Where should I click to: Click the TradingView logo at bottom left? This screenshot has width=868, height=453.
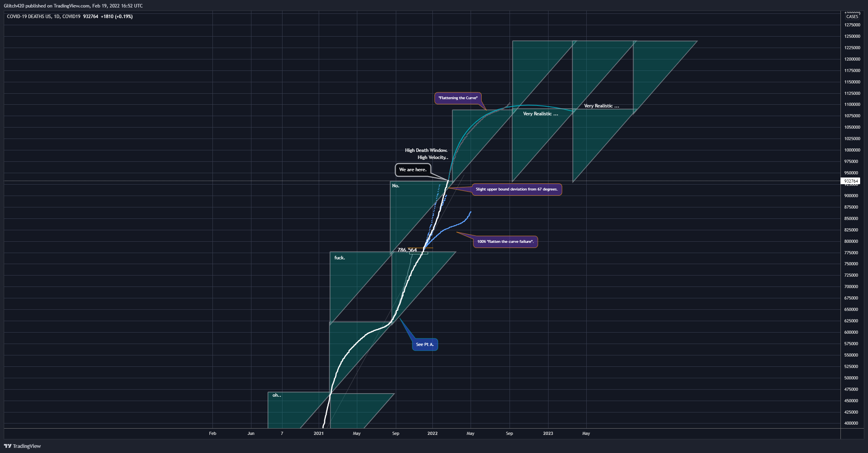(22, 446)
